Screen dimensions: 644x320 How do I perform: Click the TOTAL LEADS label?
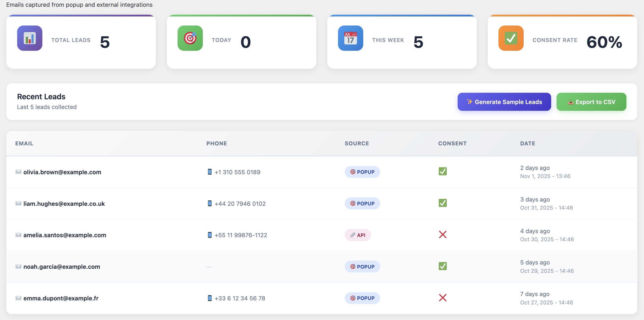coord(71,40)
